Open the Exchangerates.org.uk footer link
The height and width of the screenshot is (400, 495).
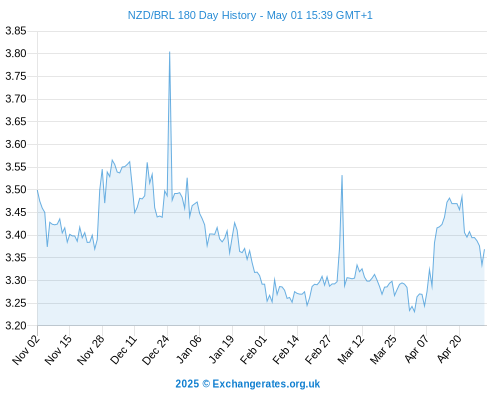click(248, 384)
